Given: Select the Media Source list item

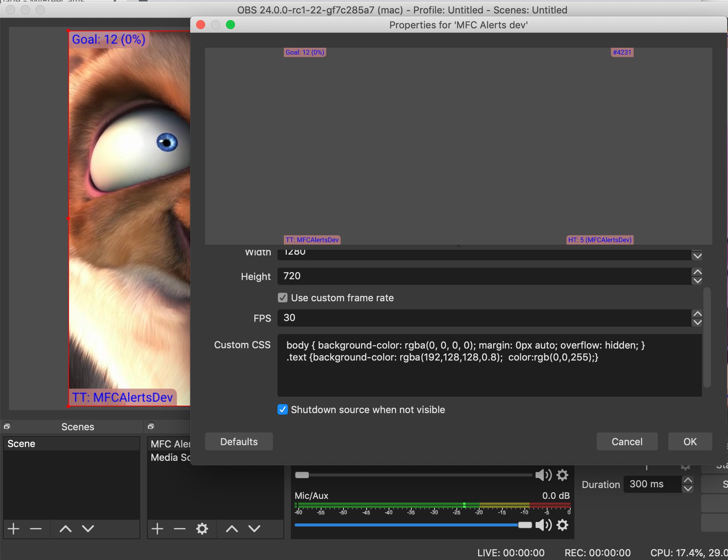Looking at the screenshot, I should click(x=170, y=457).
